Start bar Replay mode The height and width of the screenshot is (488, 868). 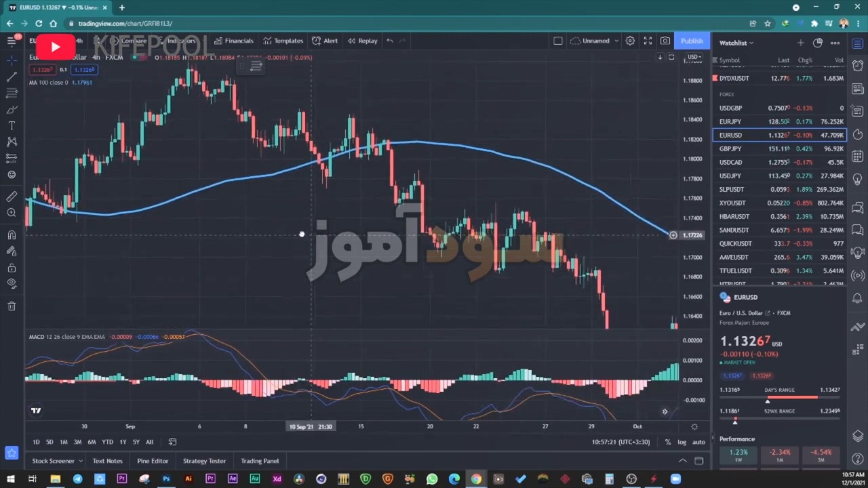click(362, 41)
